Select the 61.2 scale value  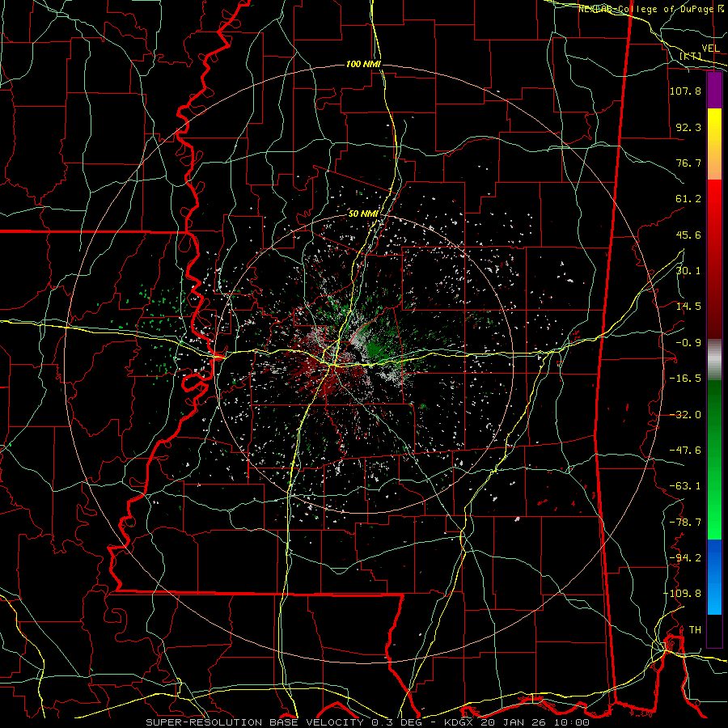688,199
